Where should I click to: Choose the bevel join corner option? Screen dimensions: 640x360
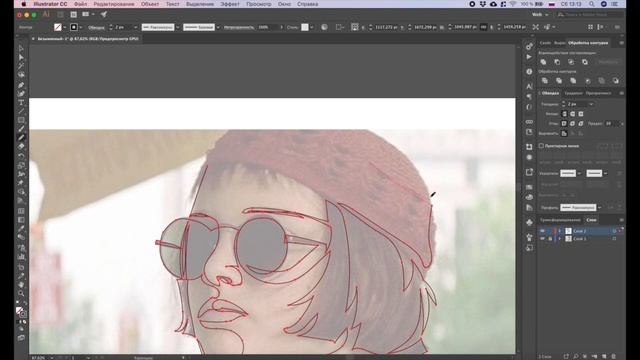[x=581, y=123]
